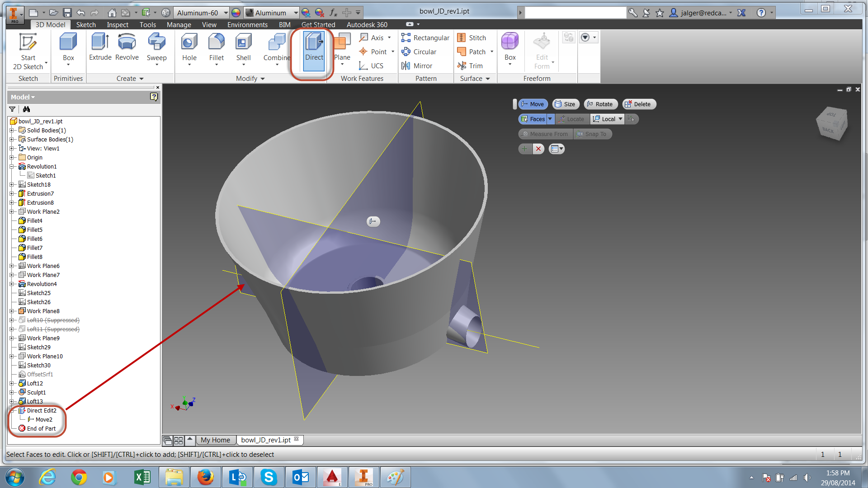Switch to the Inspect ribbon tab

point(118,25)
